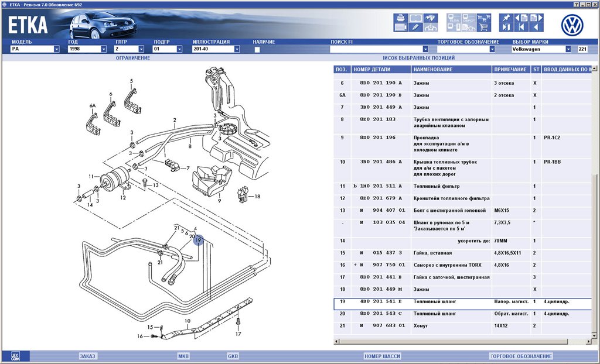Select callout 6A clip in diagram
600x364 pixels.
pos(92,105)
